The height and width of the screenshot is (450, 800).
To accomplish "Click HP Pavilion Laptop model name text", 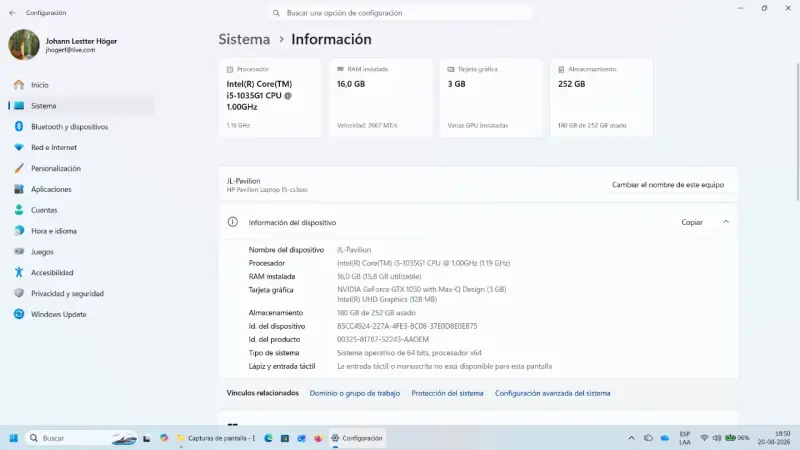I will coord(267,190).
